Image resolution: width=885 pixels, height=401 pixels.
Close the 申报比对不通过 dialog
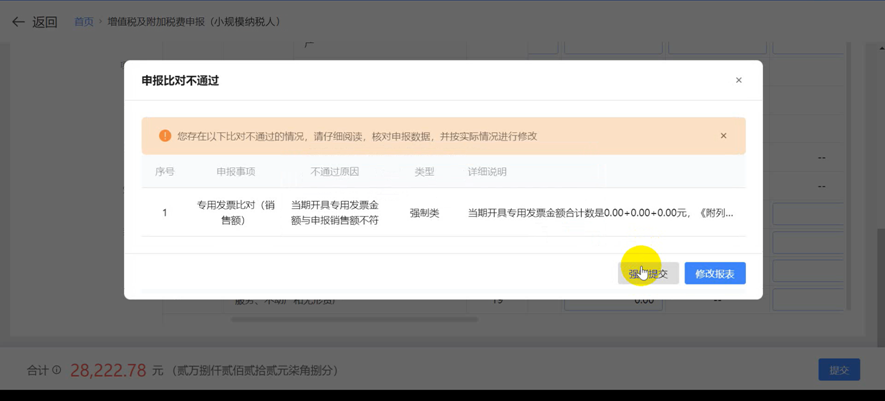point(739,80)
